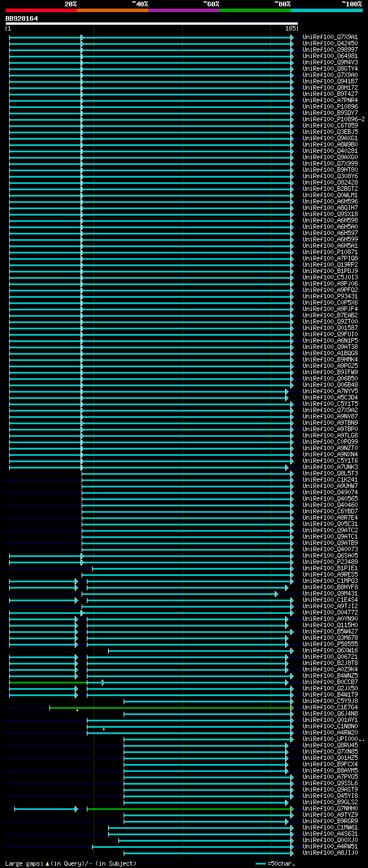
Task: Select hit label UniRef100_Q9M4V3
Action: pyautogui.click(x=330, y=63)
